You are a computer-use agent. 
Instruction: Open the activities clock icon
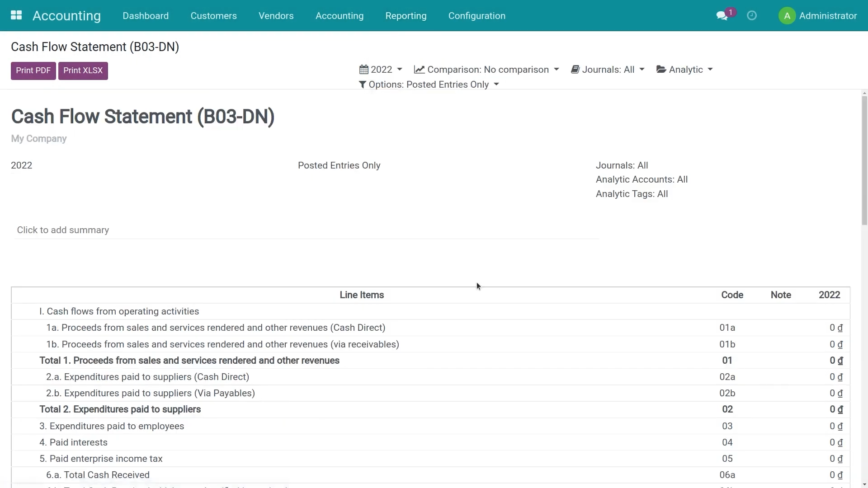[752, 16]
